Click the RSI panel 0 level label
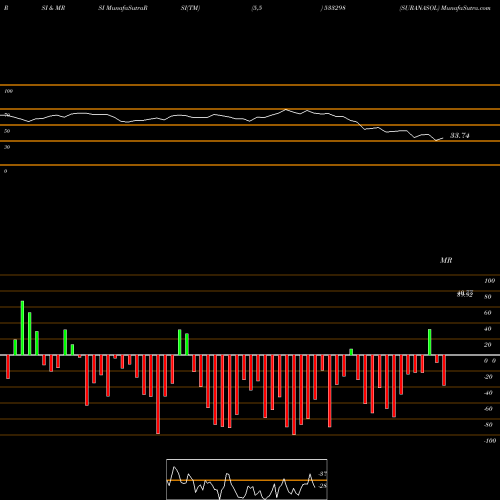 pos(5,171)
